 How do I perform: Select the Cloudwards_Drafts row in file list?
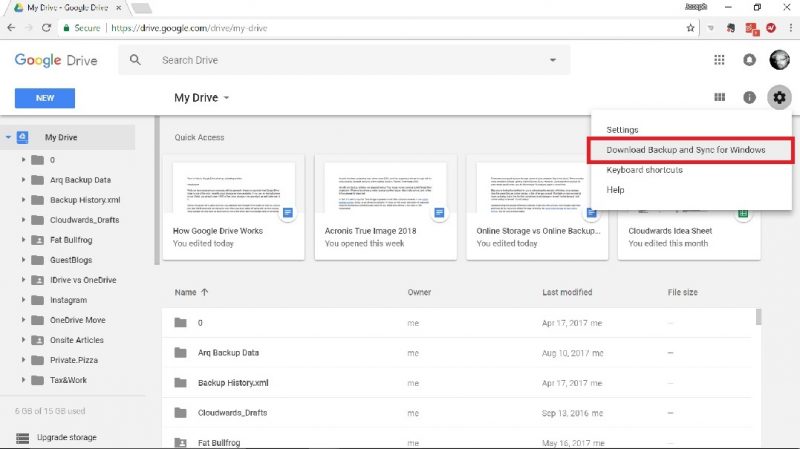[458, 413]
